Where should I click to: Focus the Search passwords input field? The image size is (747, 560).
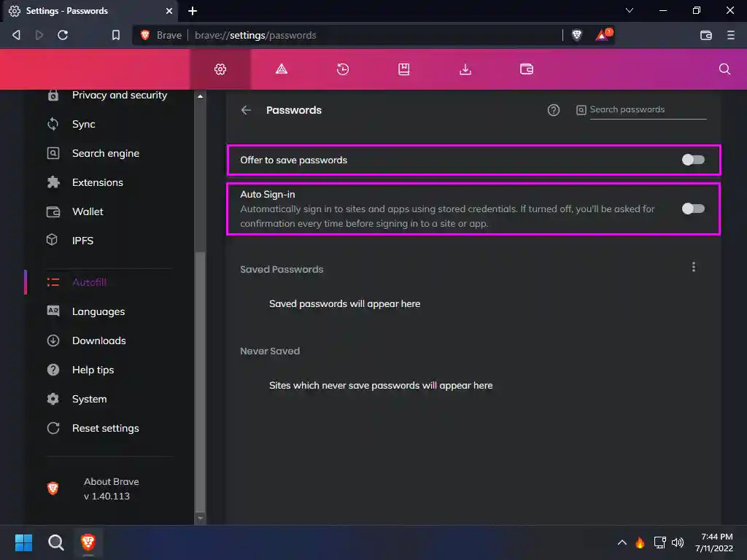click(647, 110)
